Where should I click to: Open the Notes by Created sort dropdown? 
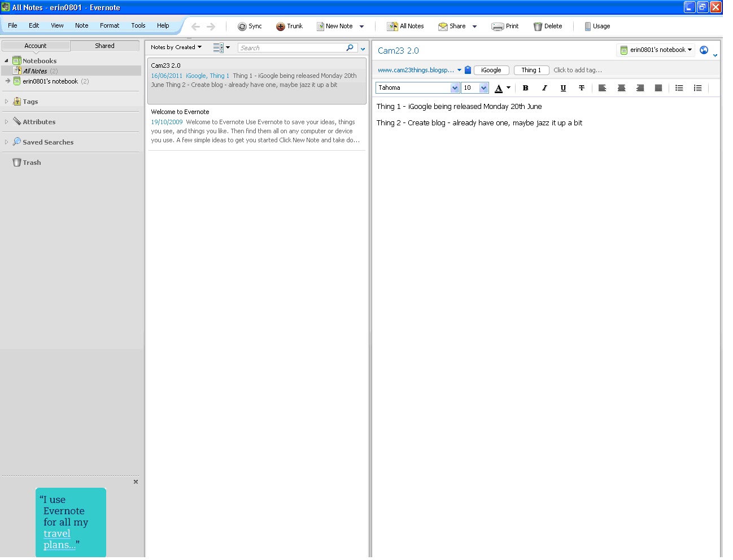176,47
